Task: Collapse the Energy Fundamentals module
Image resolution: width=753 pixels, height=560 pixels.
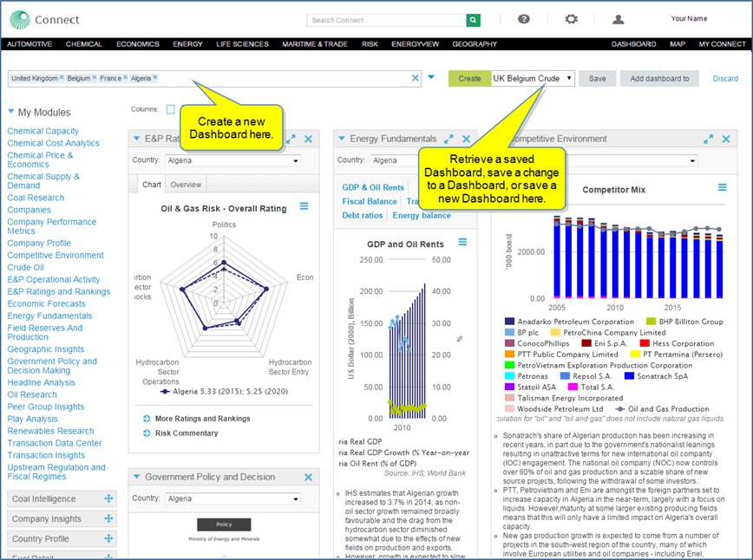Action: (342, 138)
